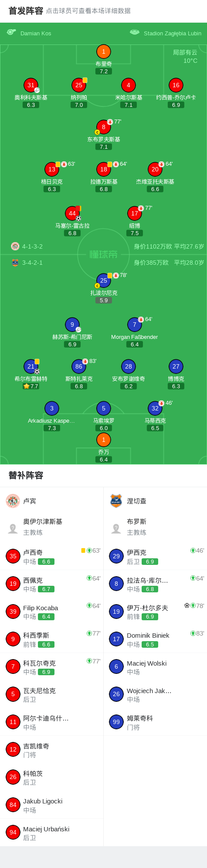
Task: Select substitute 99 姆莱奇科 goalkeeper row
Action: click(155, 722)
